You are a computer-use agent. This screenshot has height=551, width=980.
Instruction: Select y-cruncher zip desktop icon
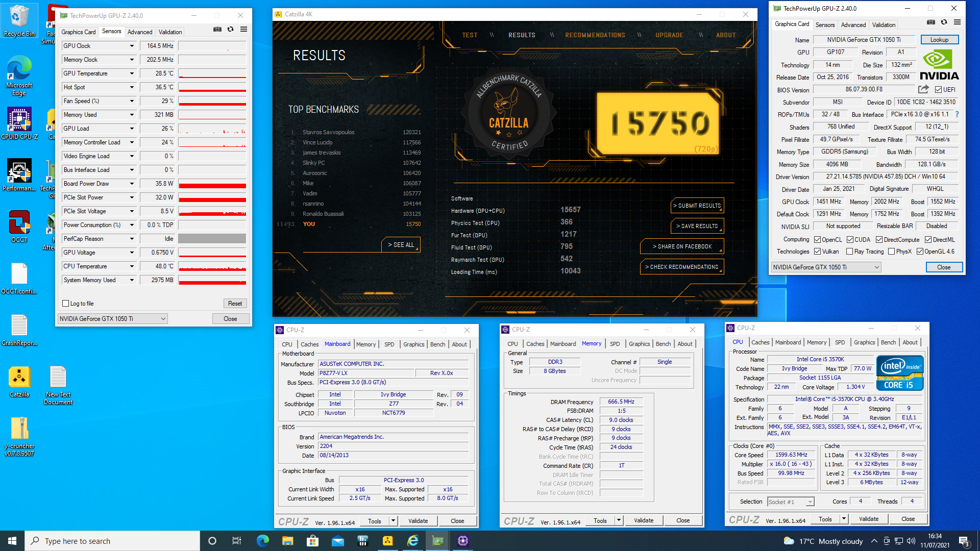pos(19,436)
